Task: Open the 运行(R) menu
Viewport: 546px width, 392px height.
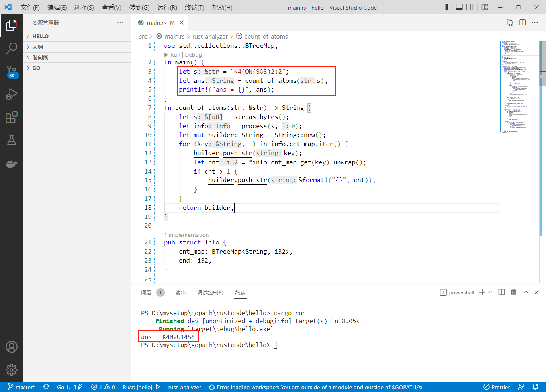Action: pyautogui.click(x=167, y=7)
